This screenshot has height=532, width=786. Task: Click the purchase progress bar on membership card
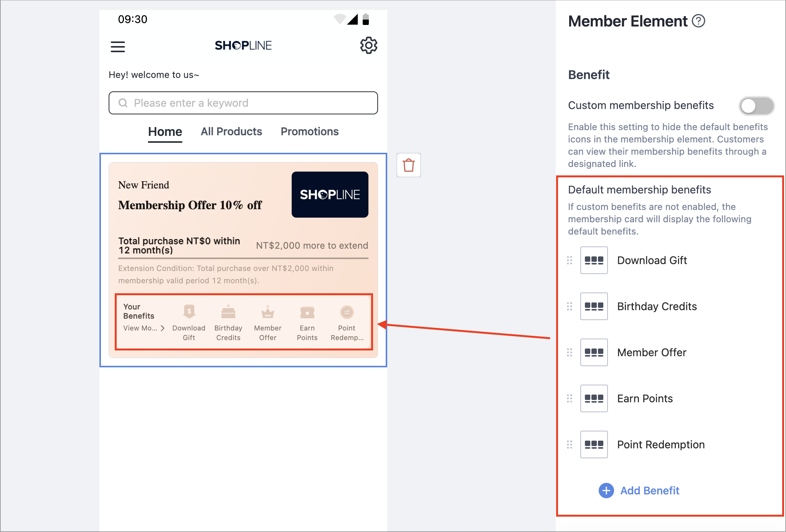point(243,258)
